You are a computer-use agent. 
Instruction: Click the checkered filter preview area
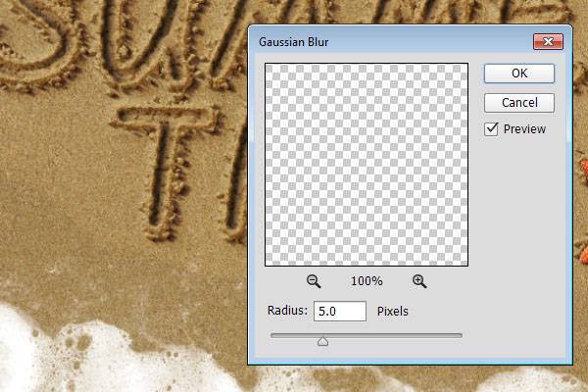[367, 165]
